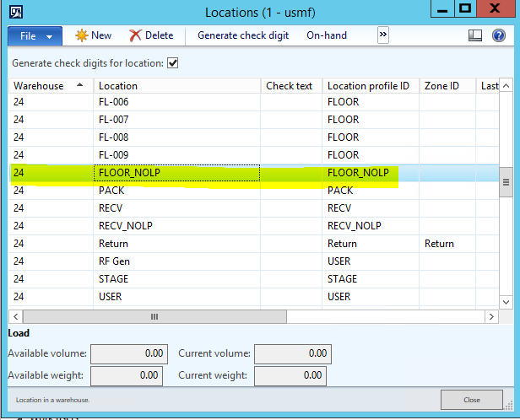The width and height of the screenshot is (520, 420).
Task: Click the Location profile ID column header
Action: (371, 86)
